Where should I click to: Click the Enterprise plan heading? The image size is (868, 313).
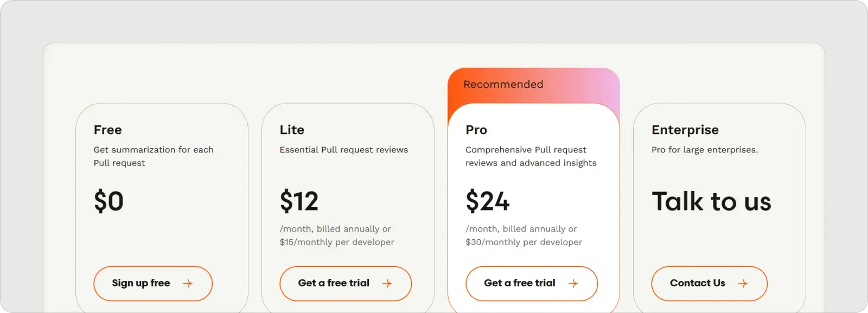pos(685,130)
